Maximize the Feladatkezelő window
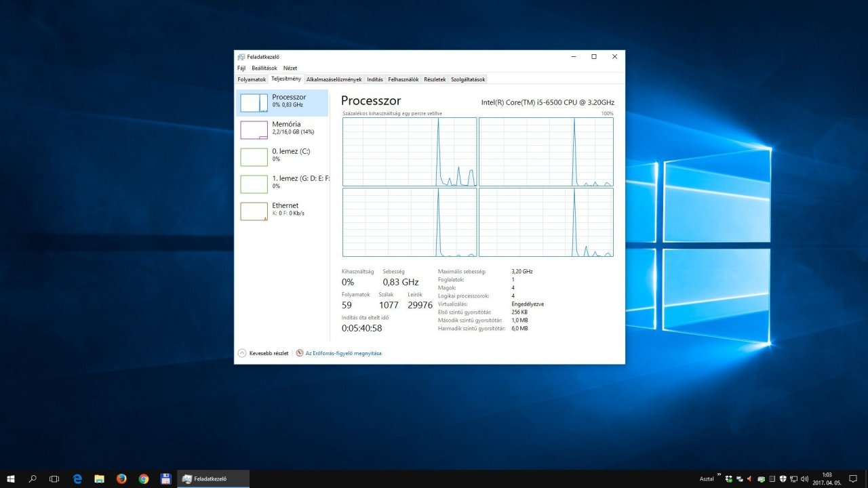Viewport: 868px width, 488px height. click(x=594, y=57)
